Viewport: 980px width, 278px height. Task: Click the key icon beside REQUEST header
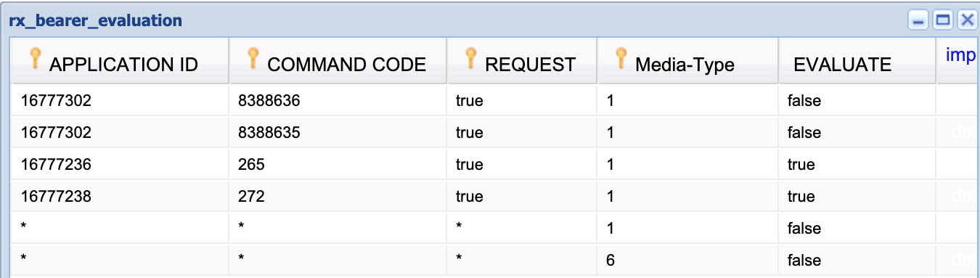coord(470,59)
